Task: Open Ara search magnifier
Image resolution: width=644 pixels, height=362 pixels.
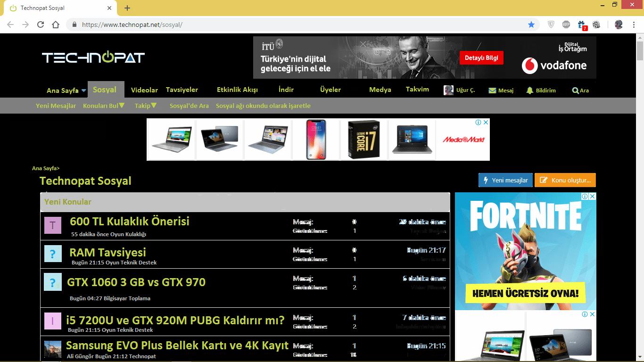Action: click(x=575, y=90)
